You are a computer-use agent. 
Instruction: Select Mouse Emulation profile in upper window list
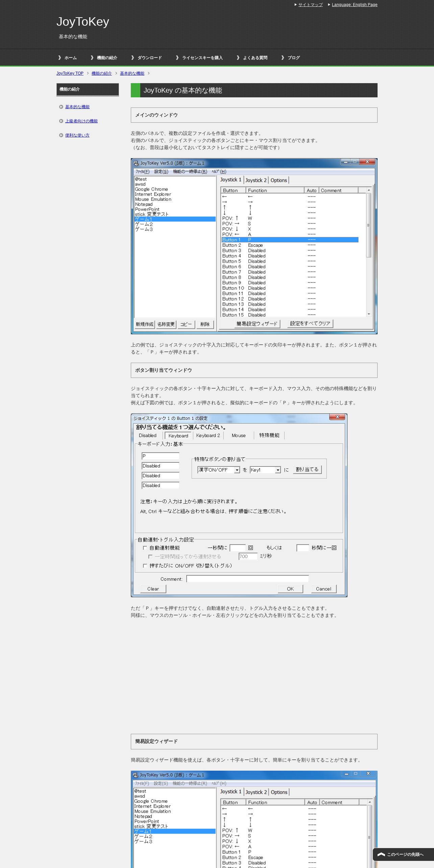tap(153, 199)
